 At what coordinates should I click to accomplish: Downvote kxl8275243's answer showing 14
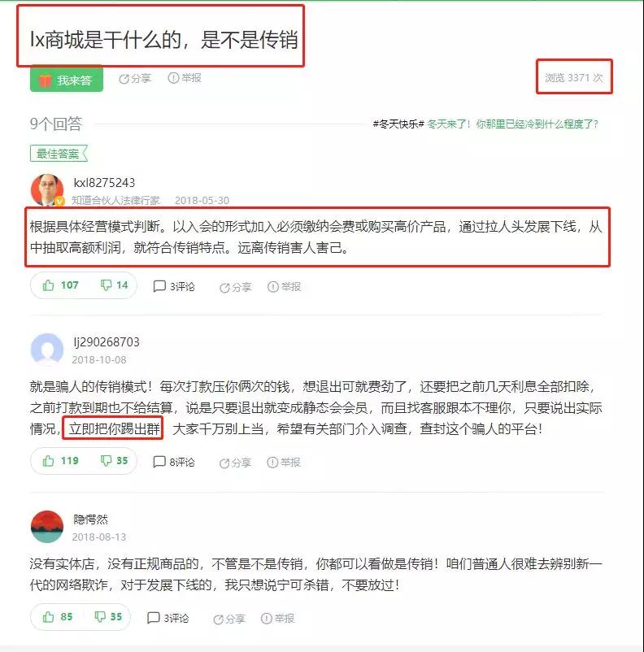[114, 285]
